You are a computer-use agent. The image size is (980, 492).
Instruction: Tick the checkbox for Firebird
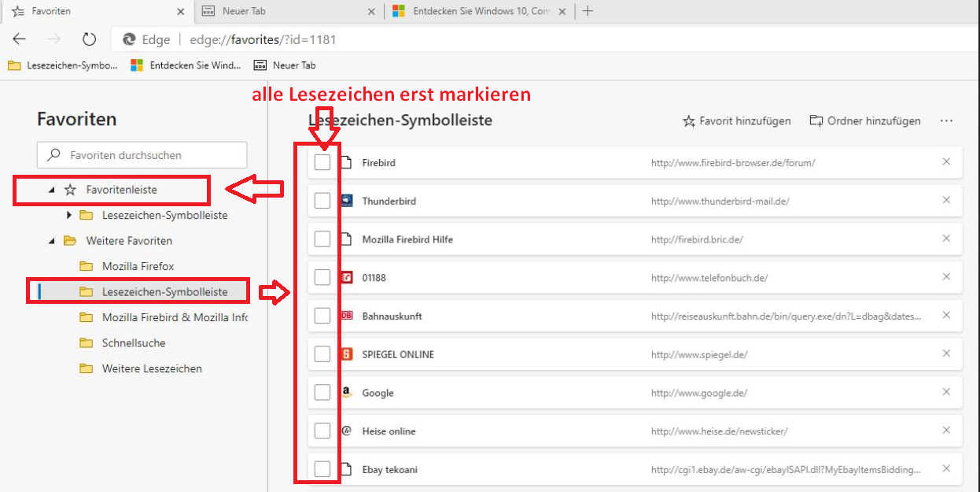[322, 162]
